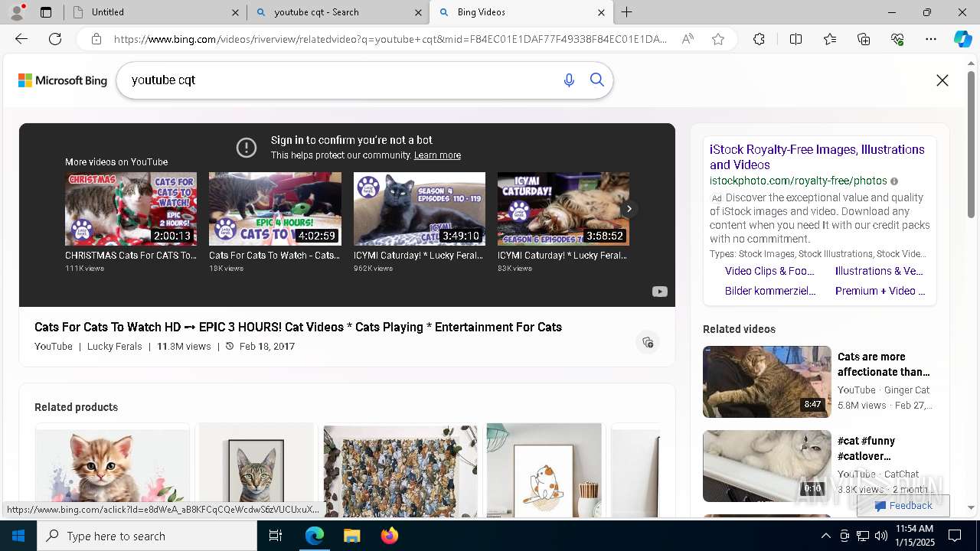The width and height of the screenshot is (980, 551).
Task: Open Illustrations & Ve... ad link
Action: 879,271
